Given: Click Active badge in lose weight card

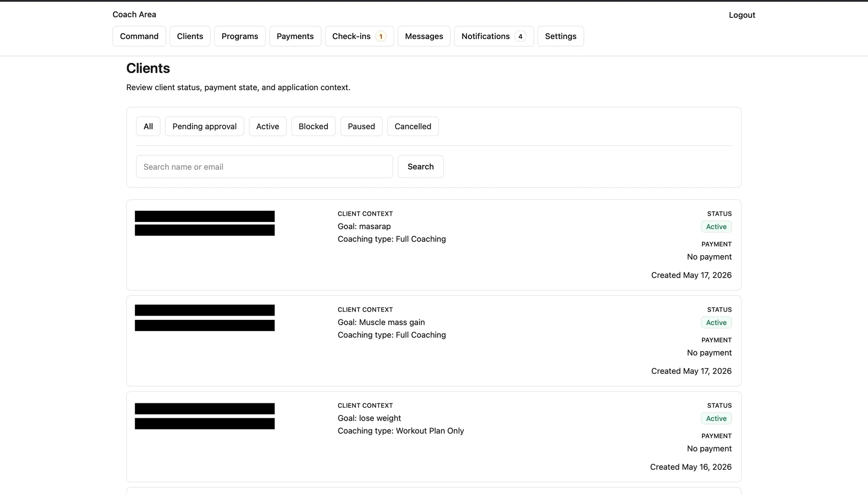Looking at the screenshot, I should [716, 419].
